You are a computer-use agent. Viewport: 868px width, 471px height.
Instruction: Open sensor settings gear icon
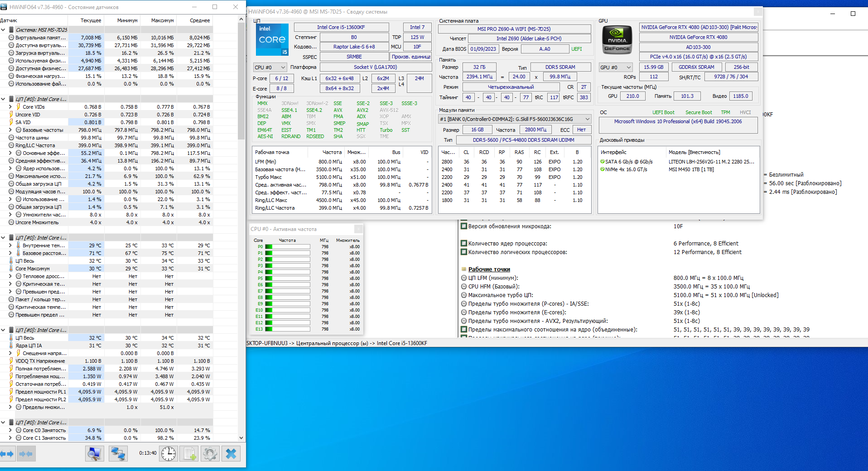[x=210, y=453]
